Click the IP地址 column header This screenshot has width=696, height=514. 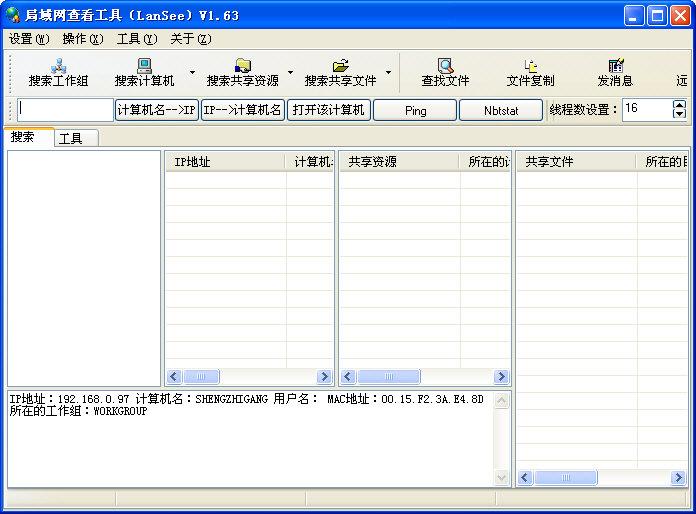point(225,162)
